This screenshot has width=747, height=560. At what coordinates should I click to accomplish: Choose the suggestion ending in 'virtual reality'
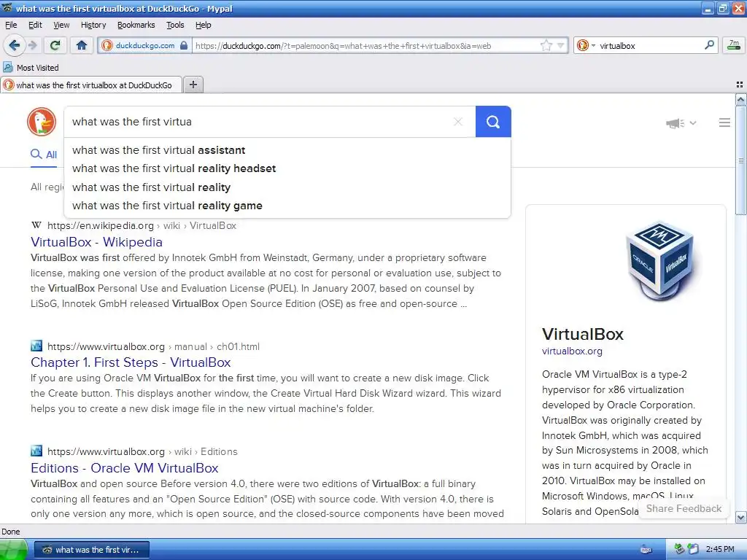click(x=287, y=187)
